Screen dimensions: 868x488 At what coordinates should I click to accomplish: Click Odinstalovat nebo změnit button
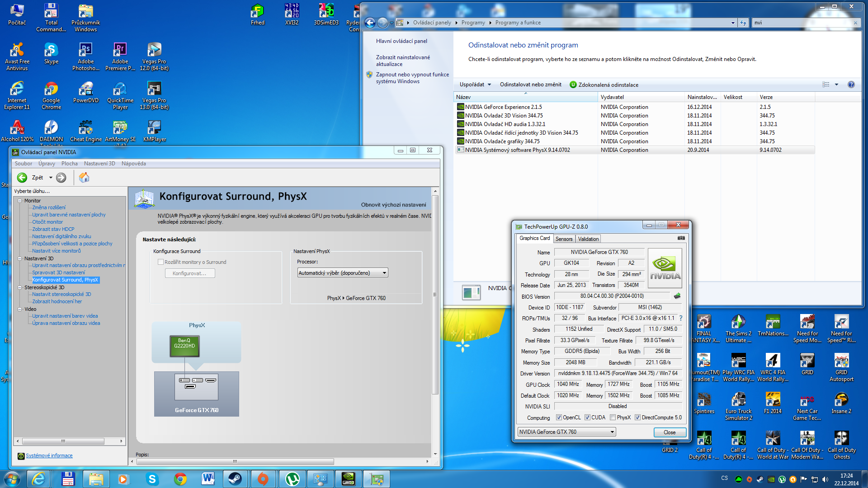click(530, 84)
